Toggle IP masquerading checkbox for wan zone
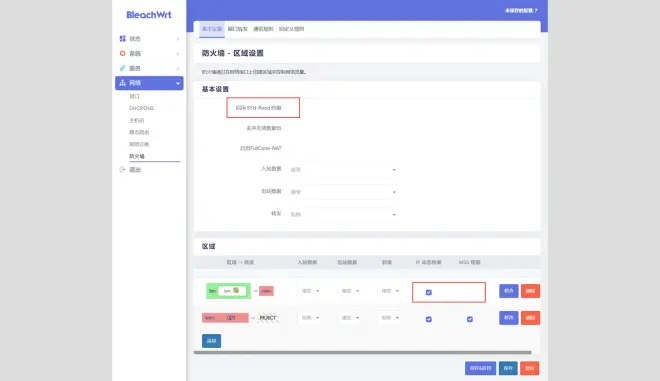Screen dimensions: 660x381 pyautogui.click(x=428, y=319)
